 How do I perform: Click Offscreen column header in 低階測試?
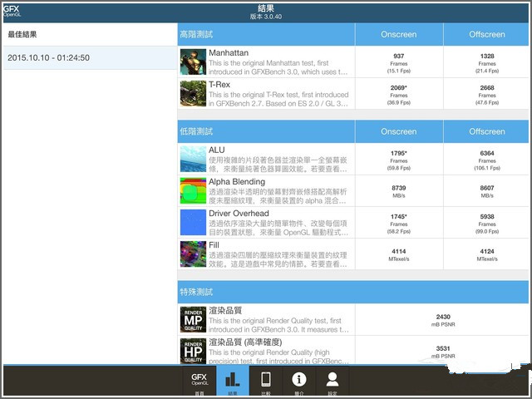tap(487, 131)
